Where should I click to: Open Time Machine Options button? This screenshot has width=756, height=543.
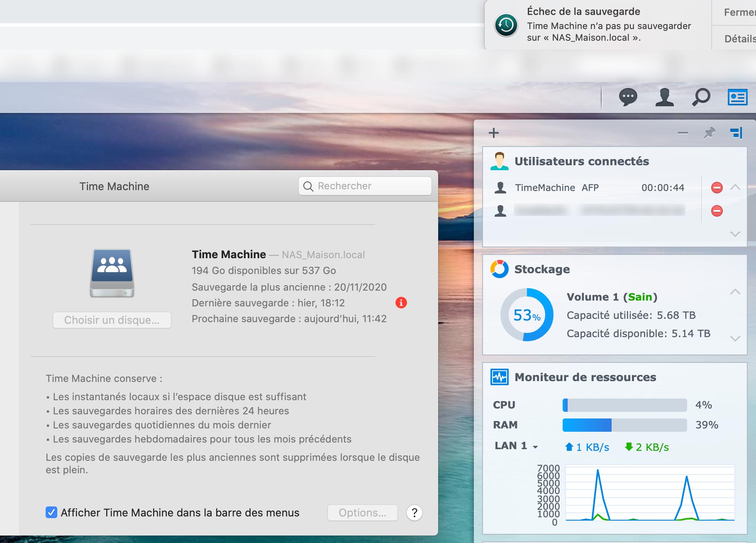point(362,513)
